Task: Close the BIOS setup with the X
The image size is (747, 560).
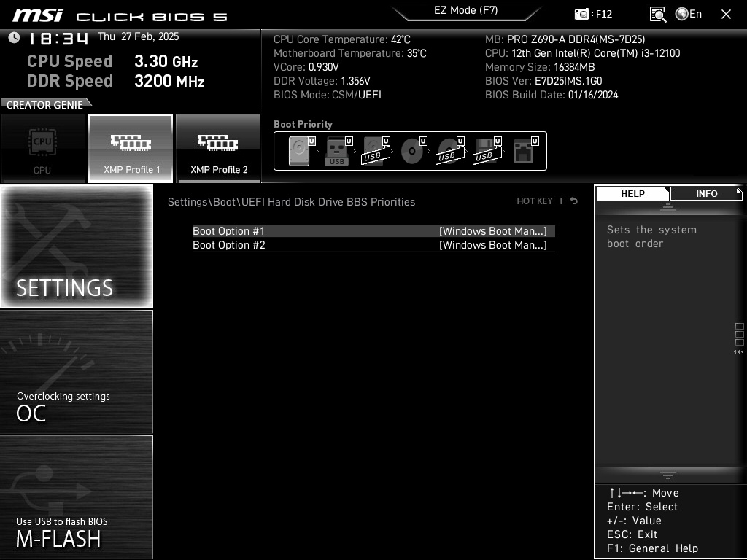Action: [x=726, y=15]
